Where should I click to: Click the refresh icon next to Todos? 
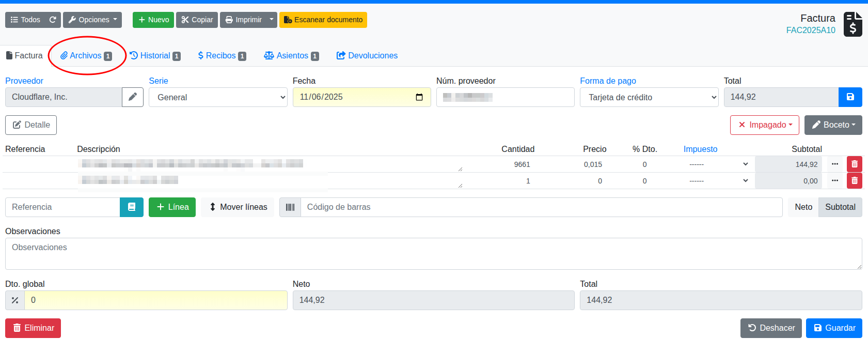tap(53, 20)
